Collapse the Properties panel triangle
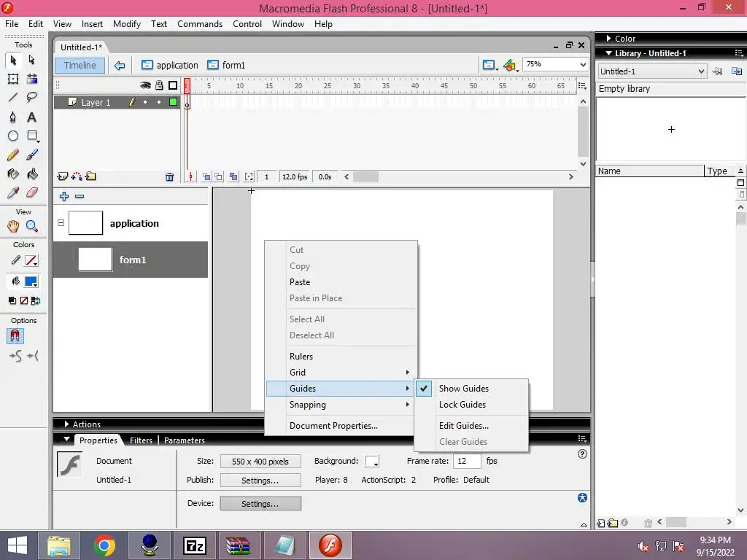The image size is (747, 560). point(66,439)
